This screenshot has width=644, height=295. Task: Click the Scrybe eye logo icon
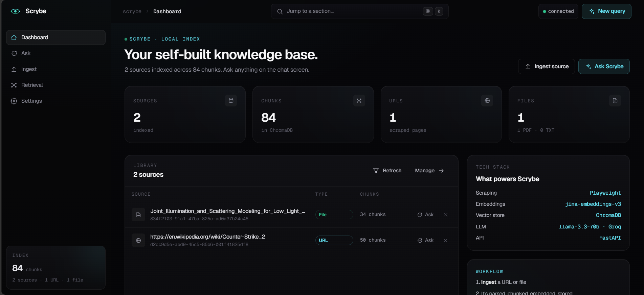click(x=16, y=11)
